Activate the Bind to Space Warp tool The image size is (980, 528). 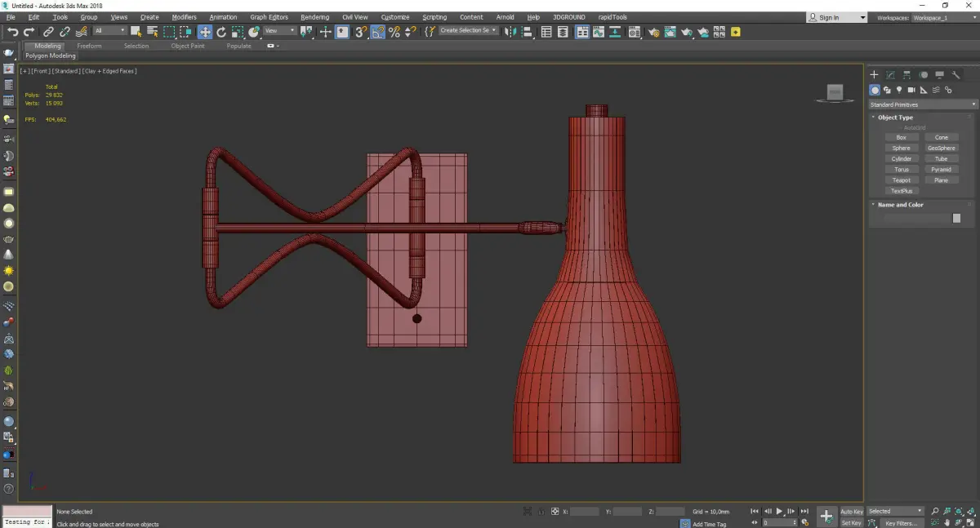pos(82,32)
